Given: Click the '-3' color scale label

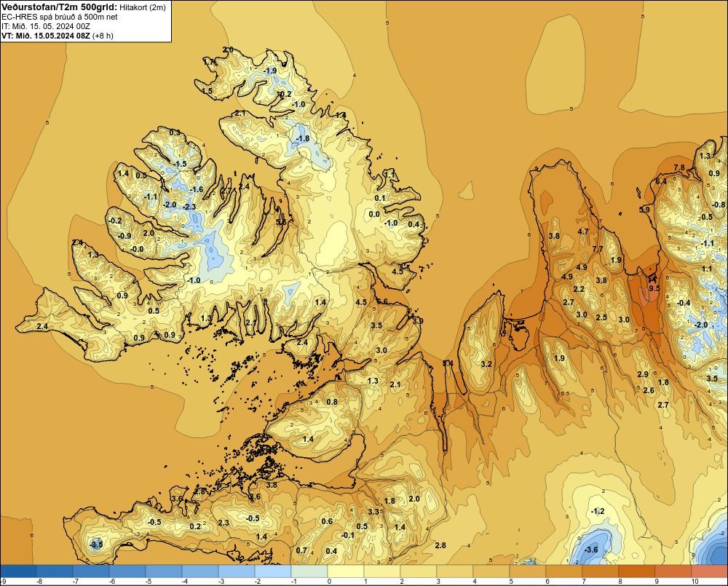Looking at the screenshot, I should click(x=221, y=582).
